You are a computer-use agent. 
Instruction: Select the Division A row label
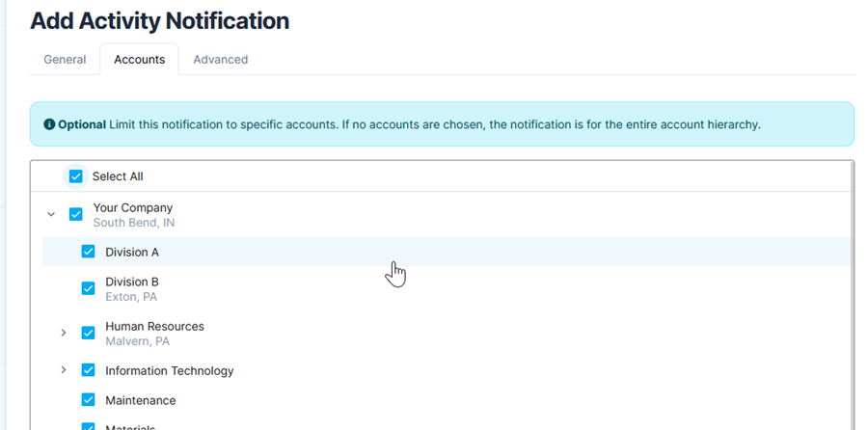point(132,252)
